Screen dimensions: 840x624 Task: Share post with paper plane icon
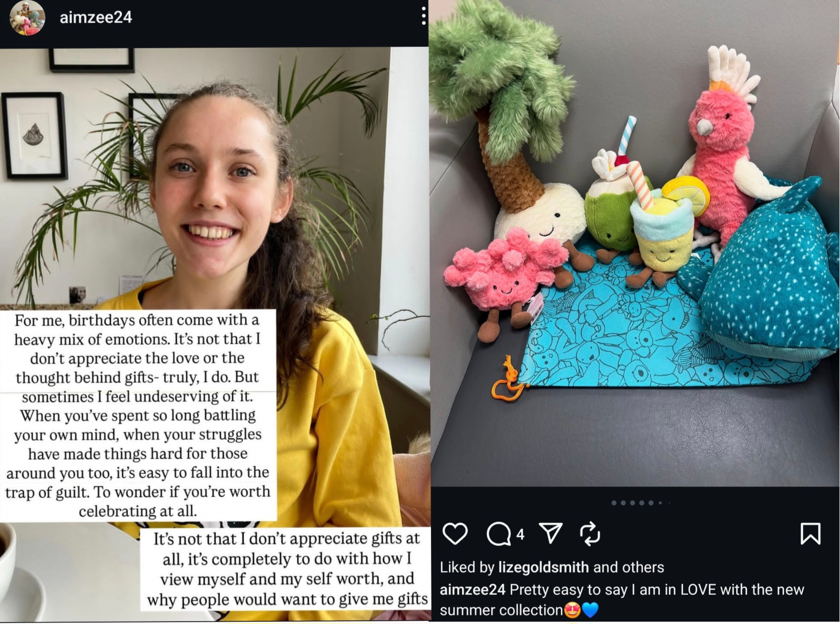click(551, 534)
